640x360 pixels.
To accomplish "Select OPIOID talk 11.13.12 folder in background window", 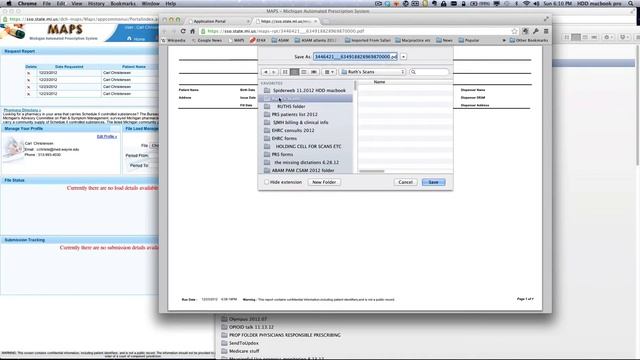I will click(x=247, y=327).
